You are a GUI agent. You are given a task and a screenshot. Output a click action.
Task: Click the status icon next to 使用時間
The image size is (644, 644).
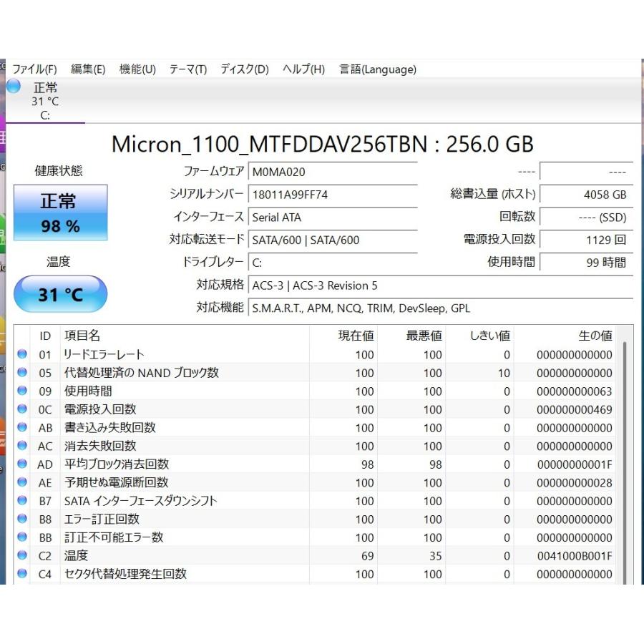coord(22,391)
